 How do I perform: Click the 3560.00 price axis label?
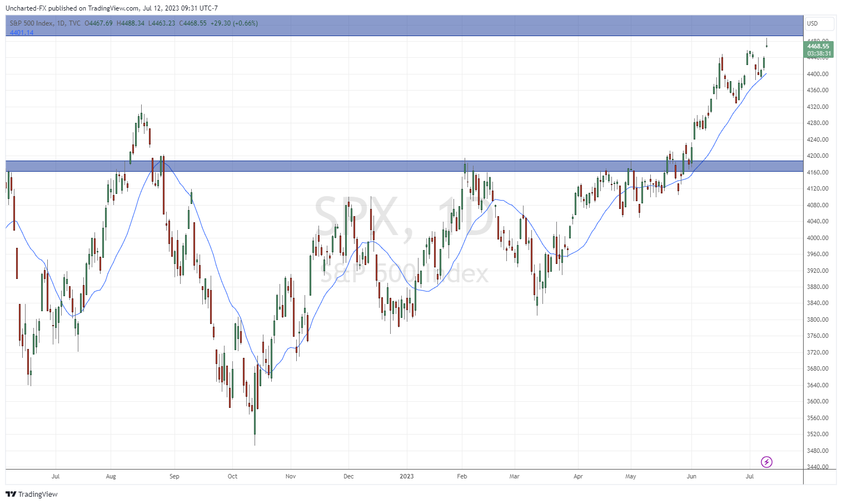coord(818,418)
